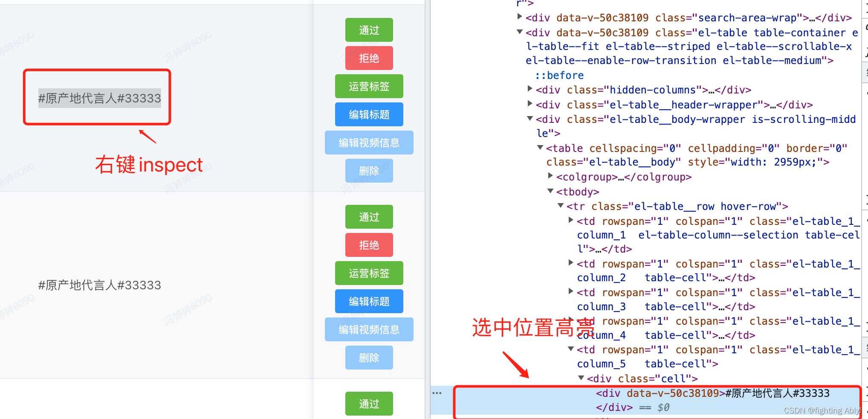This screenshot has width=868, height=419.
Task: Click 编辑标题 button in second row
Action: click(369, 301)
